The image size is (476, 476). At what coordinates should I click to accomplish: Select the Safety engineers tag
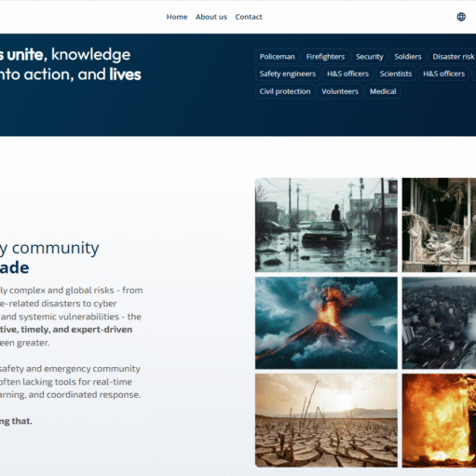pos(288,74)
